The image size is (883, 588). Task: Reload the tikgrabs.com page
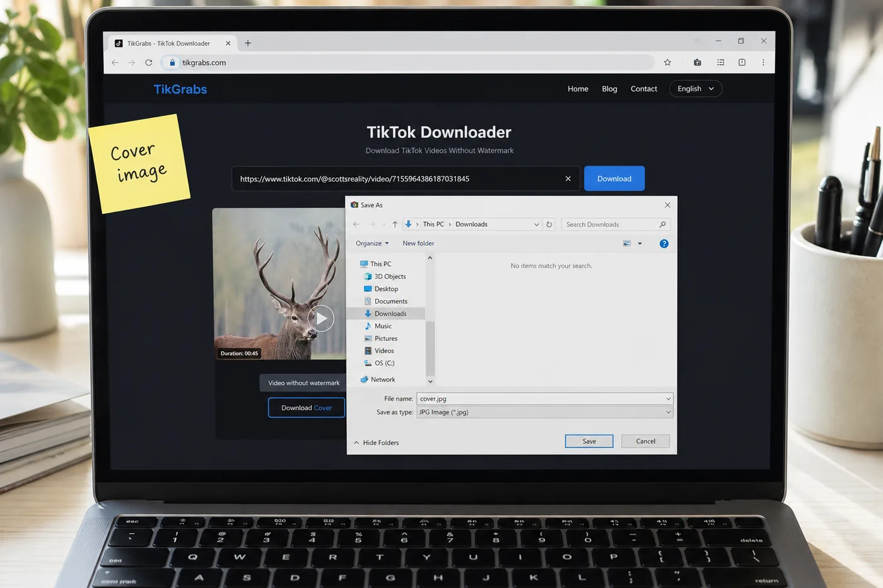click(x=149, y=62)
